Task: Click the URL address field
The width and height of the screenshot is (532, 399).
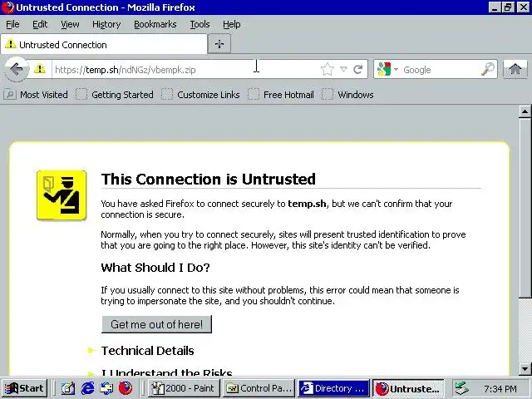Action: (x=185, y=70)
